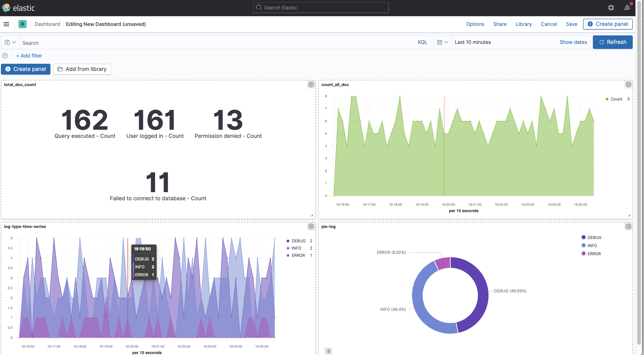Click + Add filter link
The height and width of the screenshot is (355, 644).
(29, 55)
